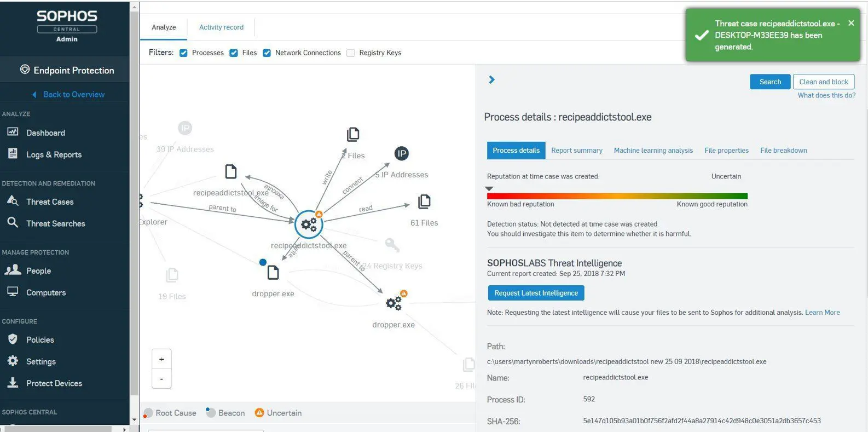This screenshot has width=868, height=432.
Task: Click the reputation marker triangle
Action: (x=489, y=189)
